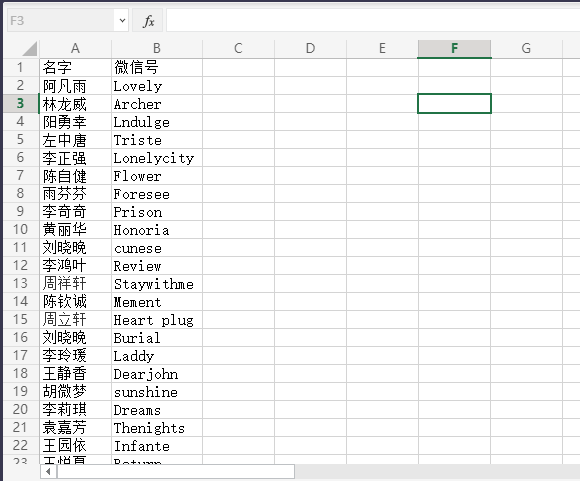This screenshot has width=580, height=481.
Task: Select column B header
Action: point(157,48)
